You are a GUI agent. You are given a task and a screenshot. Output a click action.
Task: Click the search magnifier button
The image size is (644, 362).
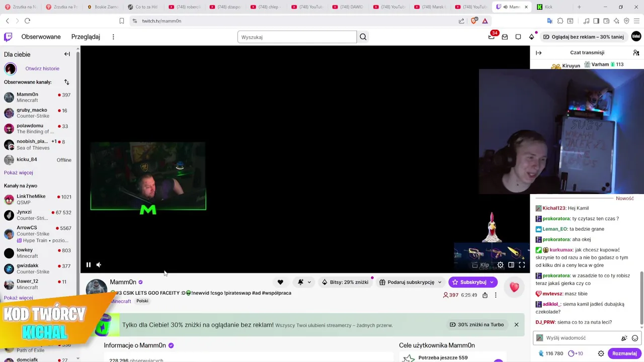pyautogui.click(x=363, y=37)
